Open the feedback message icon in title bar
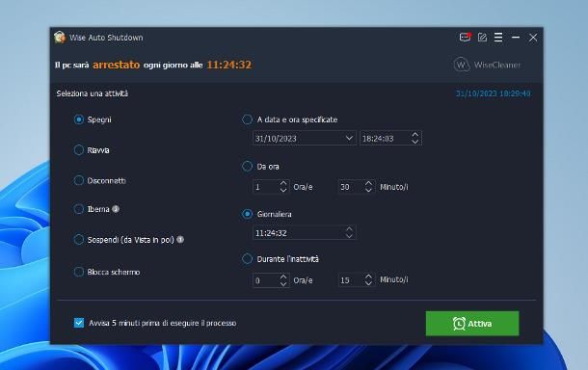The image size is (588, 370). 465,38
